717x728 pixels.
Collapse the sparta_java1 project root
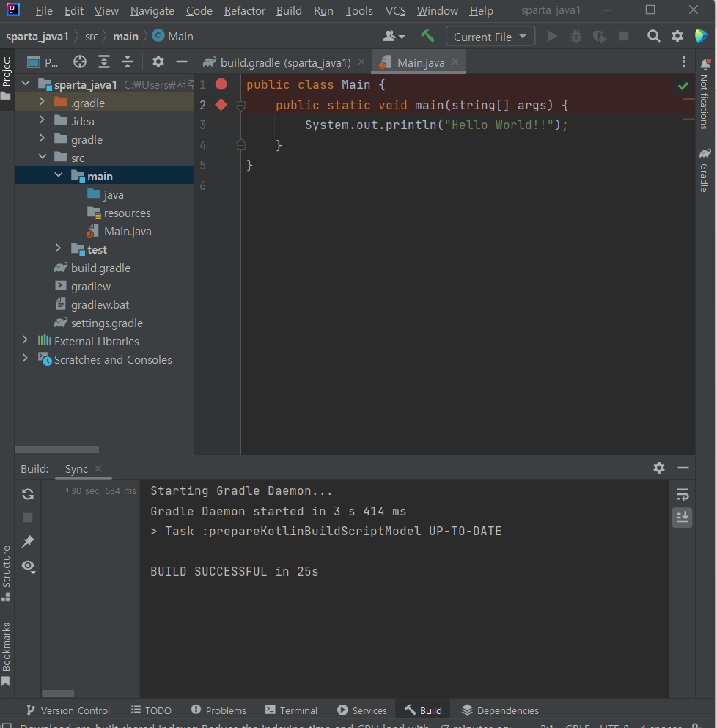point(26,84)
